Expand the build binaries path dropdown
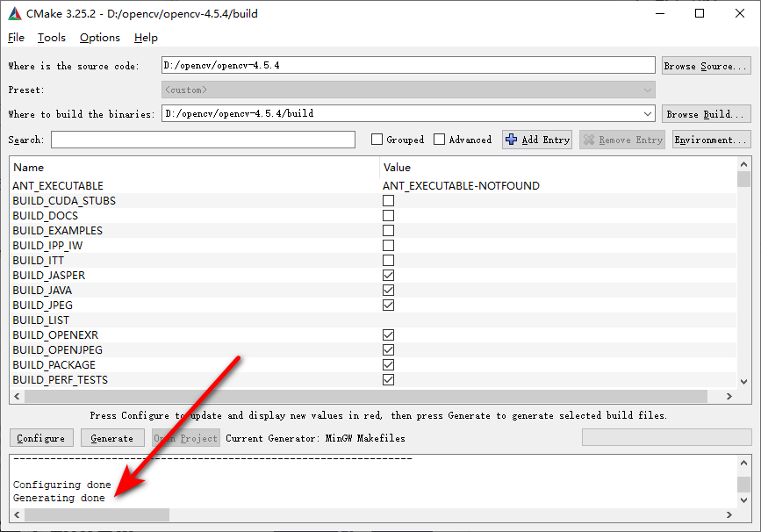The height and width of the screenshot is (532, 761). [648, 114]
